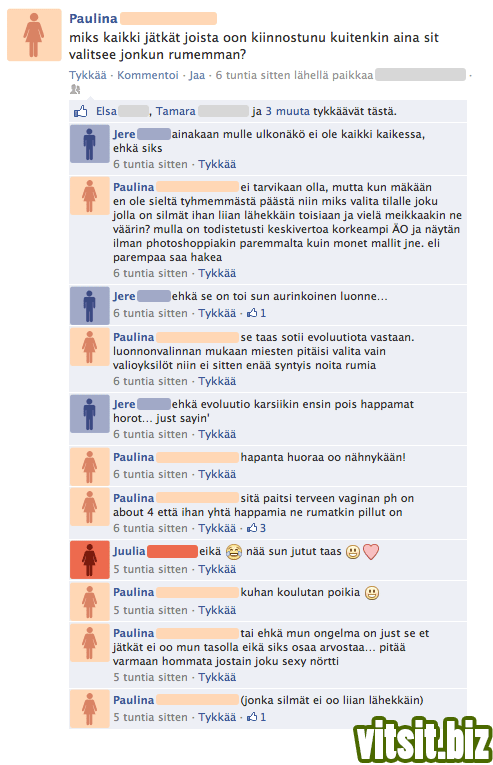Open the '3 muuta' likers list
Screen dimensions: 493x765
288,111
